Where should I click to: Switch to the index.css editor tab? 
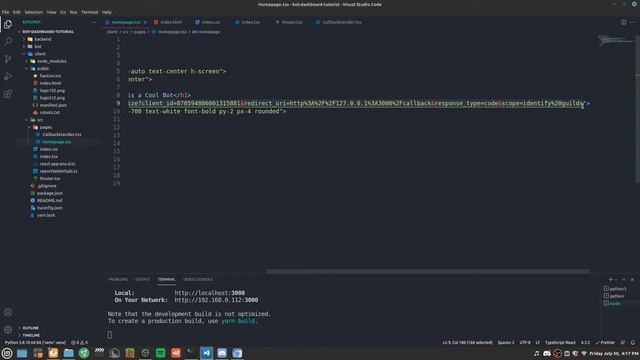coord(208,22)
